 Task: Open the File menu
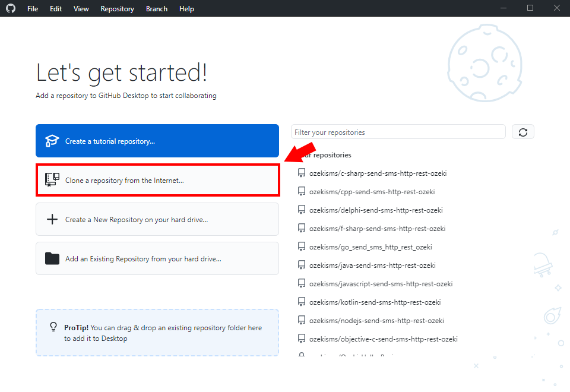[x=33, y=8]
